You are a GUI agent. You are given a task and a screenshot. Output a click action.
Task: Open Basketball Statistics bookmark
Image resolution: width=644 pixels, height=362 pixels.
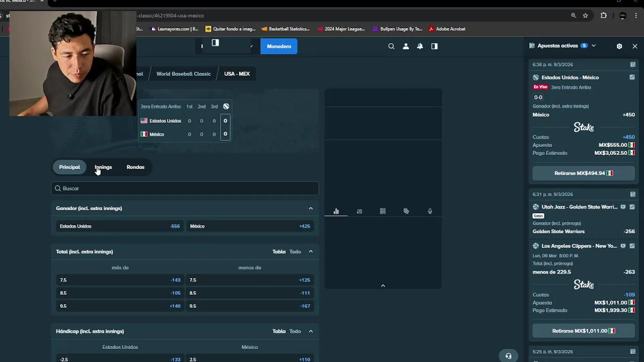pyautogui.click(x=285, y=29)
